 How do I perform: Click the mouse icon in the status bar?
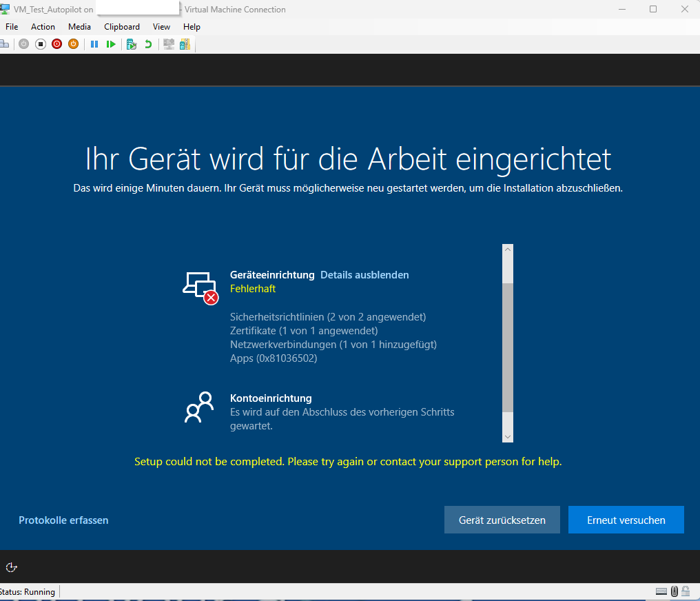tap(674, 591)
